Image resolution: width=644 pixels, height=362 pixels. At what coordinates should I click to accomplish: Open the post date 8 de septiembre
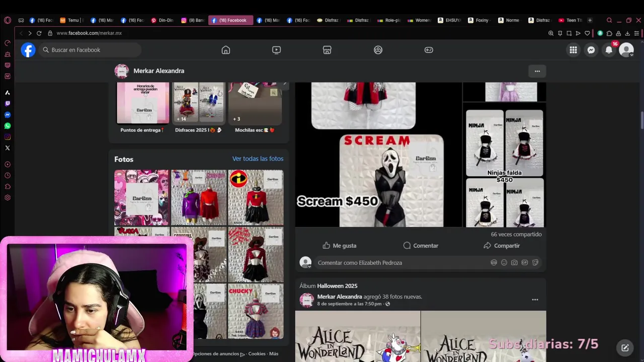(349, 304)
